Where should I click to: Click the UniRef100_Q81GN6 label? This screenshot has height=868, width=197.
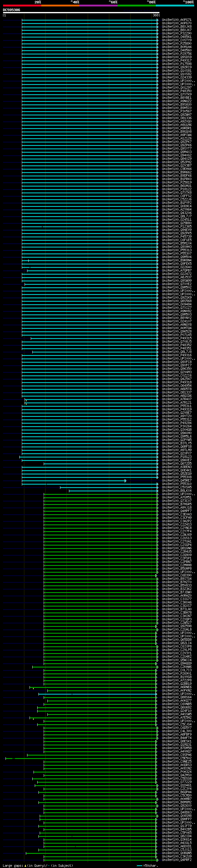click(177, 548)
